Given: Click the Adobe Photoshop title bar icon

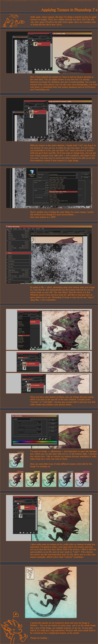Looking at the screenshot, I should coord(7,227).
